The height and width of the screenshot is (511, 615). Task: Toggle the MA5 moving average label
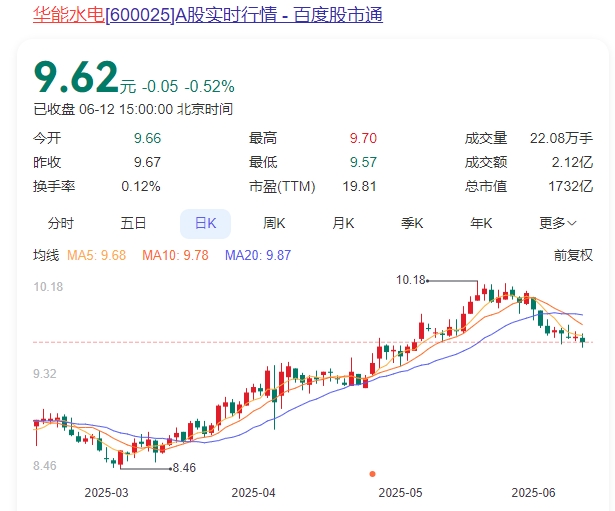tap(96, 256)
